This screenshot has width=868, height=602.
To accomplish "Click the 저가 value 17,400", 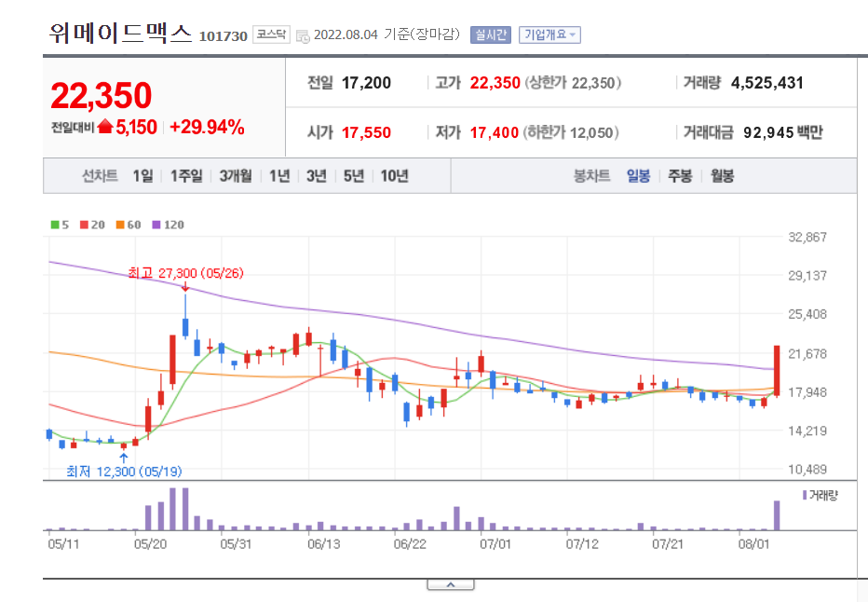I will pos(495,133).
